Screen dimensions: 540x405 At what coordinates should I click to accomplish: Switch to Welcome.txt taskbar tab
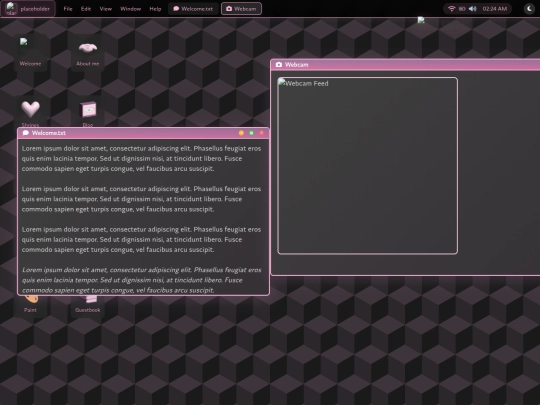pyautogui.click(x=193, y=9)
